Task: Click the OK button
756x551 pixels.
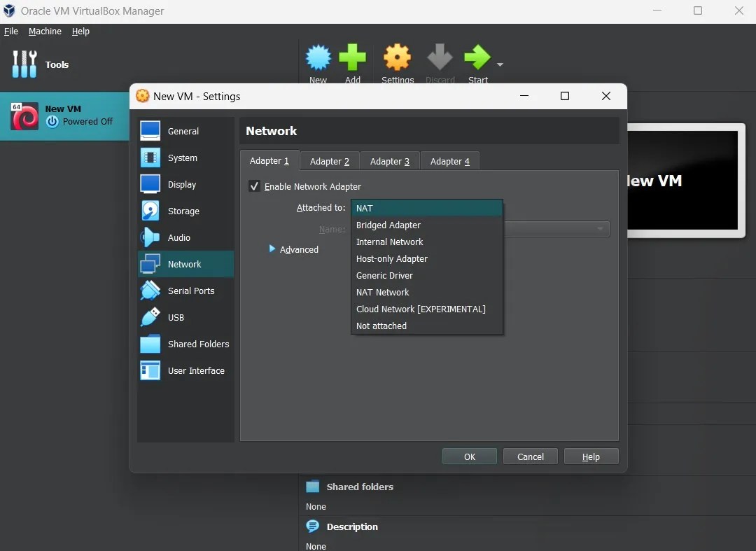Action: [469, 456]
